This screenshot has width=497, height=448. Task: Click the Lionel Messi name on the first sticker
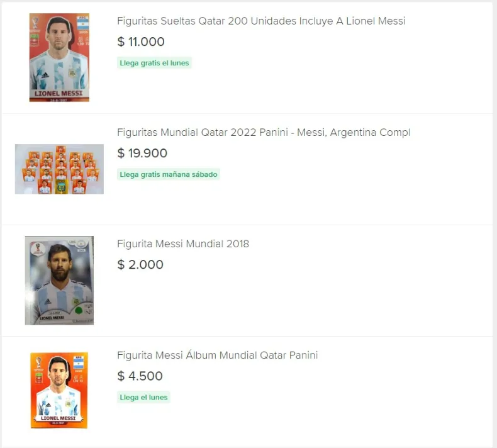[59, 93]
